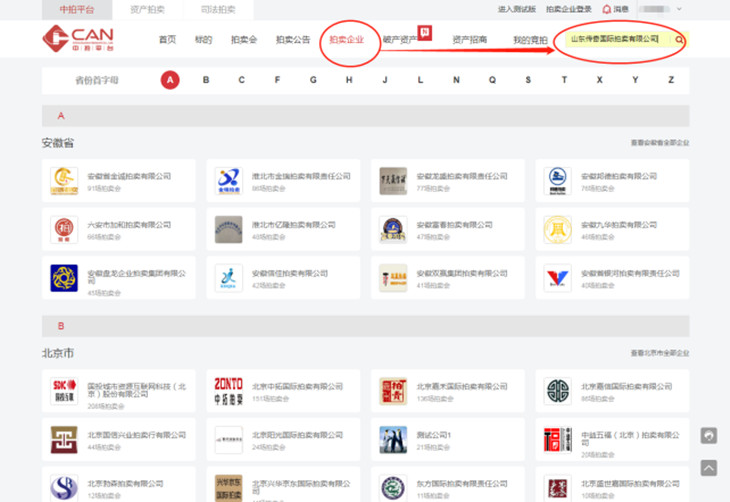This screenshot has height=502, width=730.
Task: Click the SIK 国投 company logo
Action: [64, 391]
